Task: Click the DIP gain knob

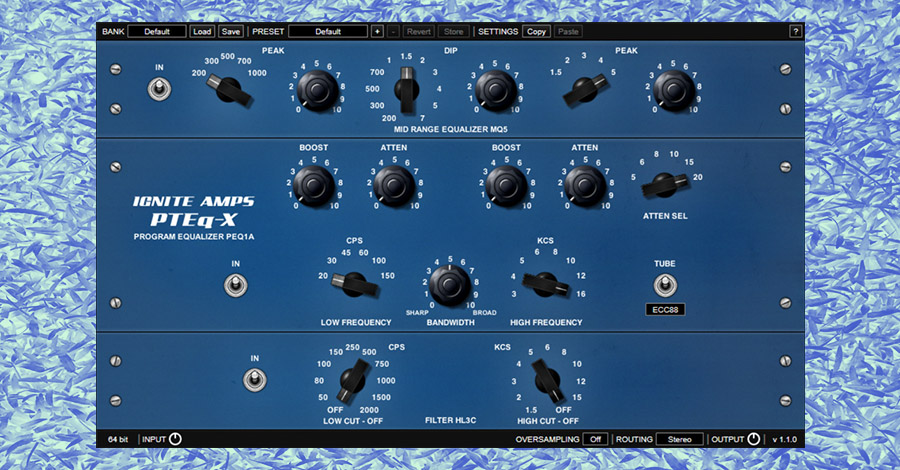Action: pos(495,91)
